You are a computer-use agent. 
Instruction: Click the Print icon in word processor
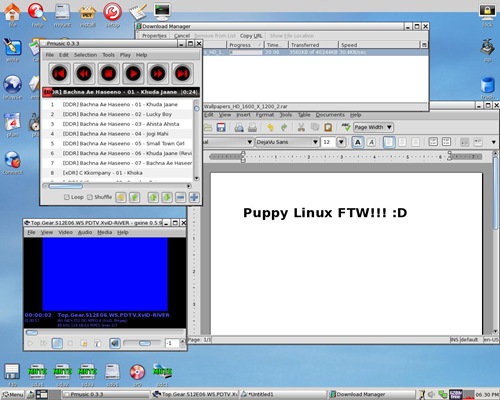point(252,127)
